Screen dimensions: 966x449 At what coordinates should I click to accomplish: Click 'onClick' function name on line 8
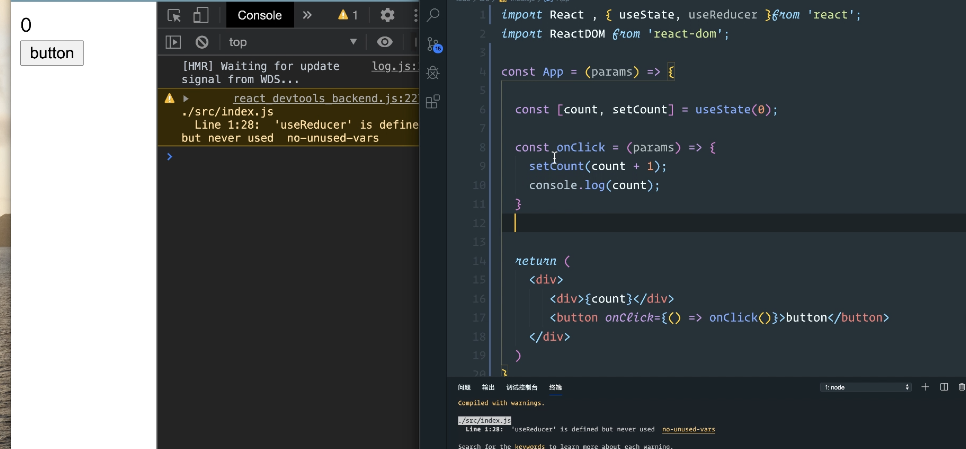pos(581,147)
